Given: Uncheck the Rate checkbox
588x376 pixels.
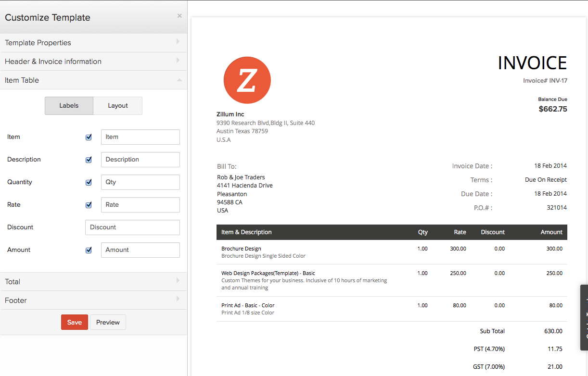Looking at the screenshot, I should tap(89, 205).
